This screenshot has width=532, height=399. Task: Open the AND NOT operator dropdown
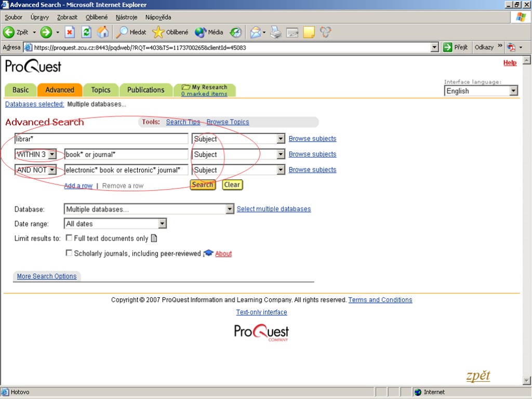[x=52, y=170]
